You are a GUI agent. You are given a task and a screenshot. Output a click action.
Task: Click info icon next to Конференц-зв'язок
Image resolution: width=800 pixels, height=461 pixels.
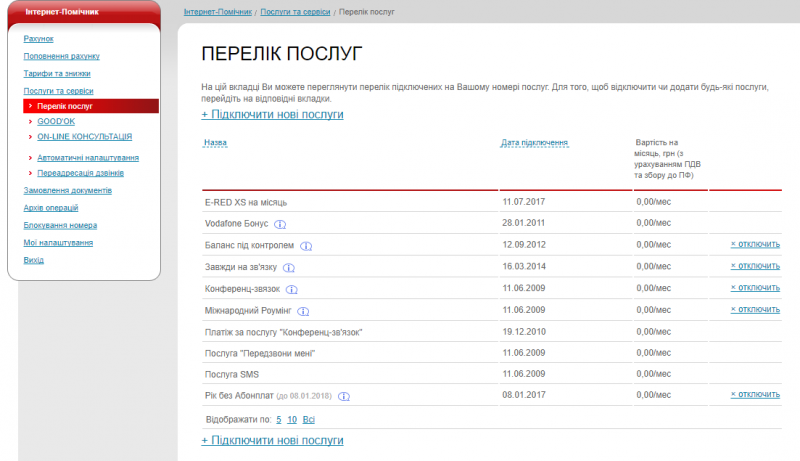[x=292, y=289]
